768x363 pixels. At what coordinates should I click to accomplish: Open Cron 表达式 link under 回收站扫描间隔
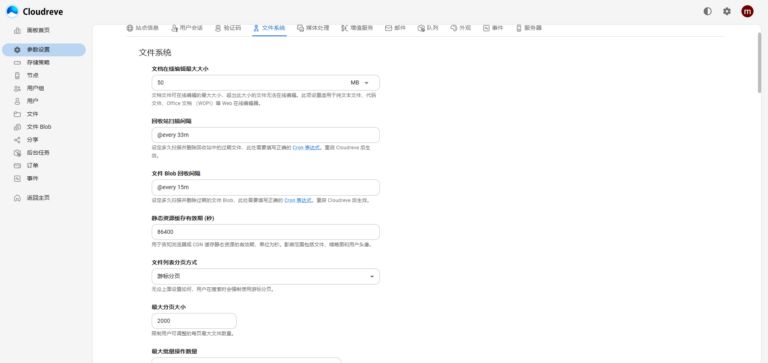click(x=307, y=147)
